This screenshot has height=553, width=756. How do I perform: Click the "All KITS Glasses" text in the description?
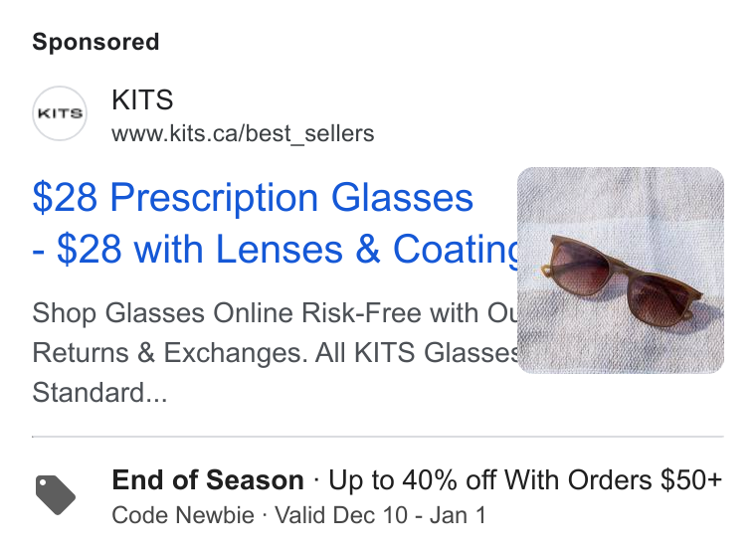(417, 352)
